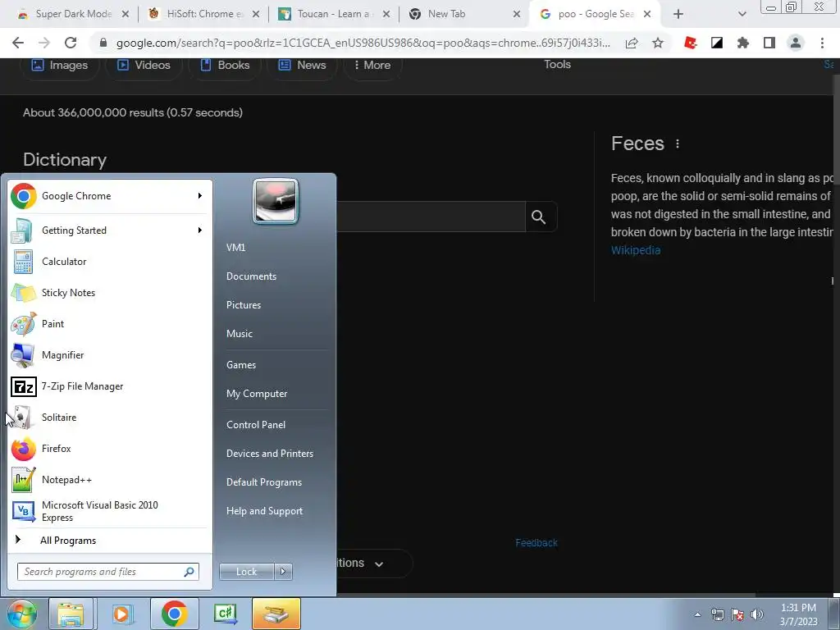This screenshot has width=840, height=630.
Task: Switch to Super Dark Mode tab
Action: tap(74, 15)
